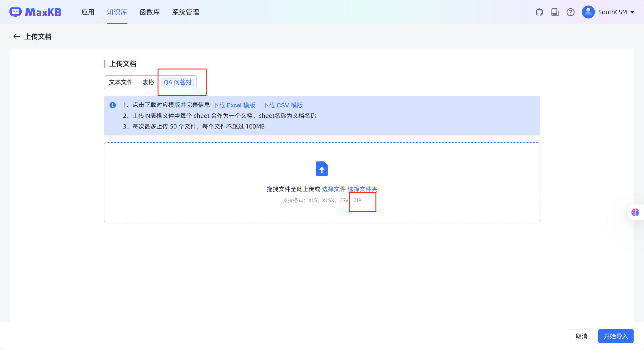Image resolution: width=644 pixels, height=350 pixels.
Task: Click the 选择文件夹 link
Action: coord(362,189)
